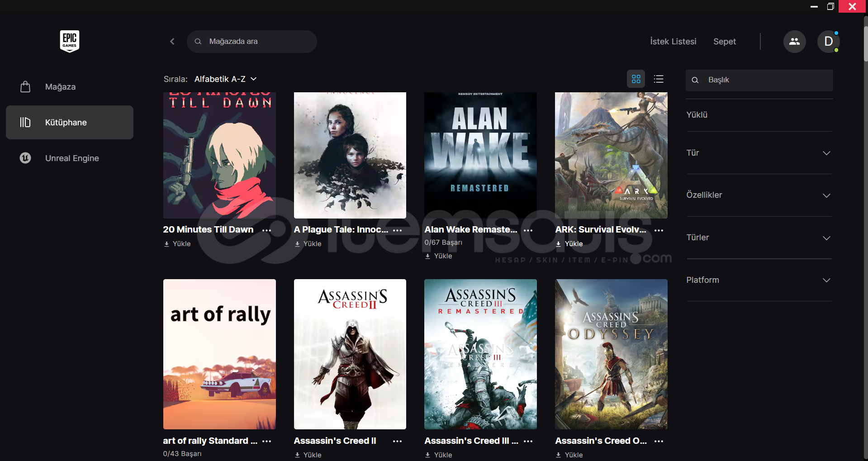Click the '0/67 Başarı' achievements text

(x=443, y=242)
